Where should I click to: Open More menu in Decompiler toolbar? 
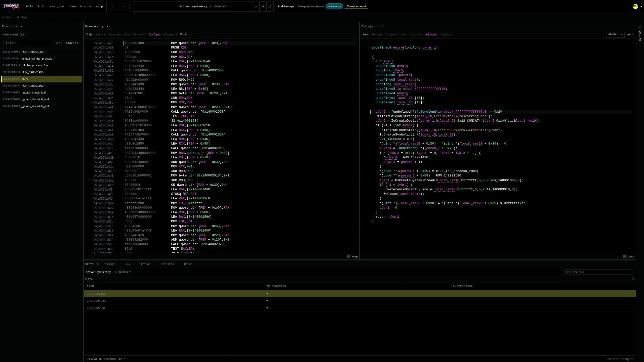tap(630, 34)
